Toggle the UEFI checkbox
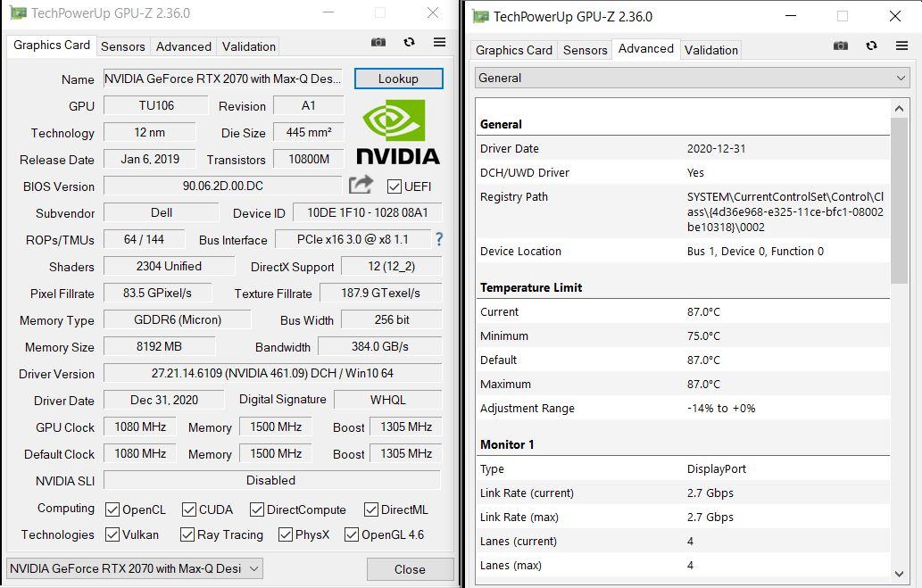The image size is (922, 588). [394, 186]
